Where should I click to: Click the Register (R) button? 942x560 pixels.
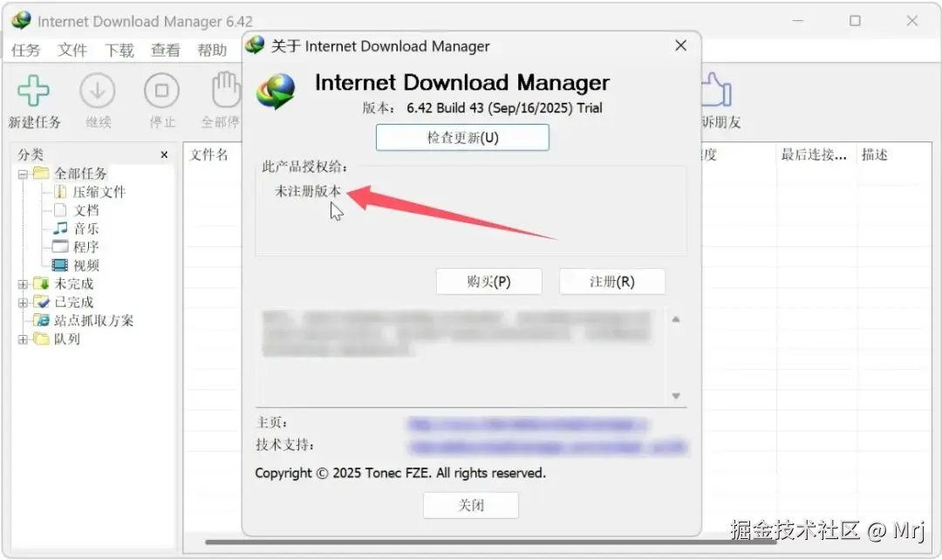612,281
